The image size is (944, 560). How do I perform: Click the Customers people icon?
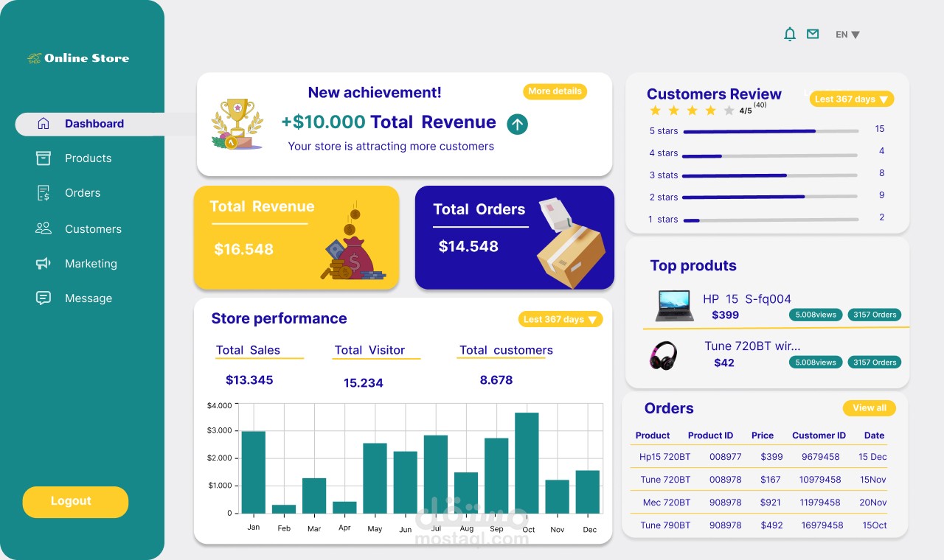pos(44,228)
